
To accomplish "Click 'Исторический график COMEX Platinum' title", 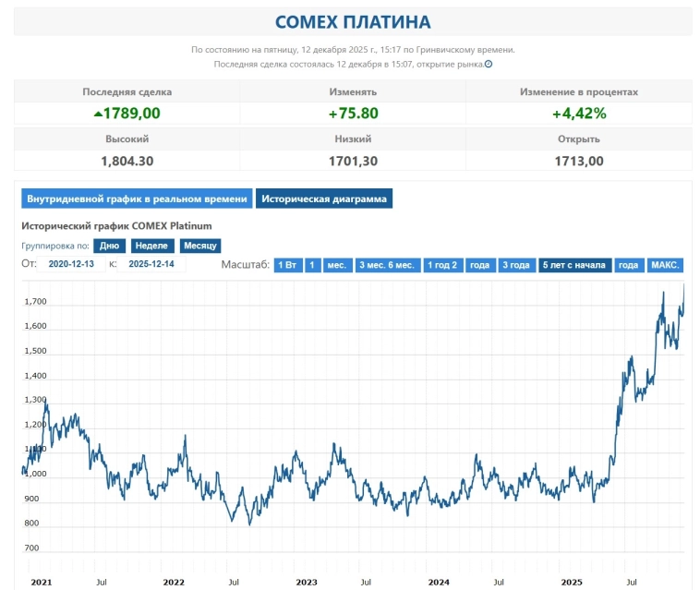I will pos(116,226).
